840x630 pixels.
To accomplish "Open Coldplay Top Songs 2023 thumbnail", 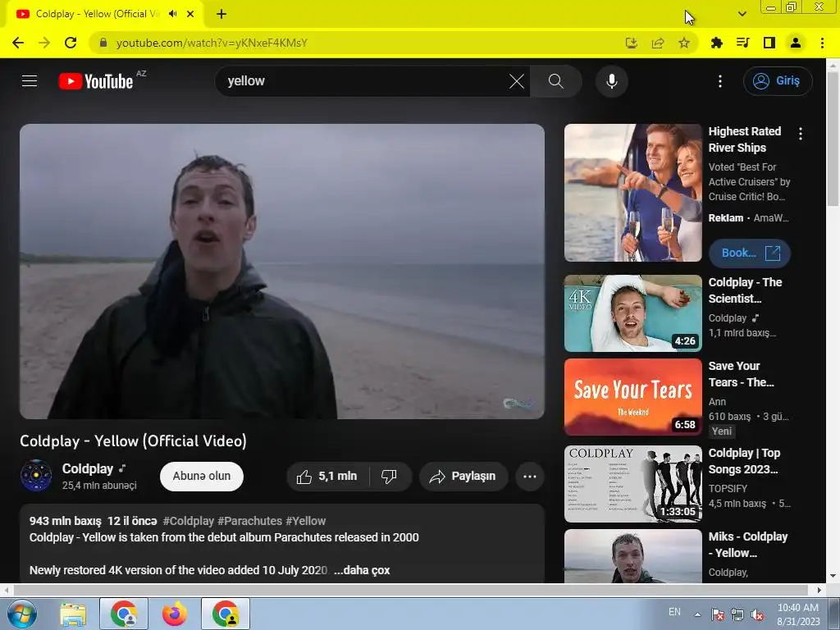I will (x=632, y=484).
